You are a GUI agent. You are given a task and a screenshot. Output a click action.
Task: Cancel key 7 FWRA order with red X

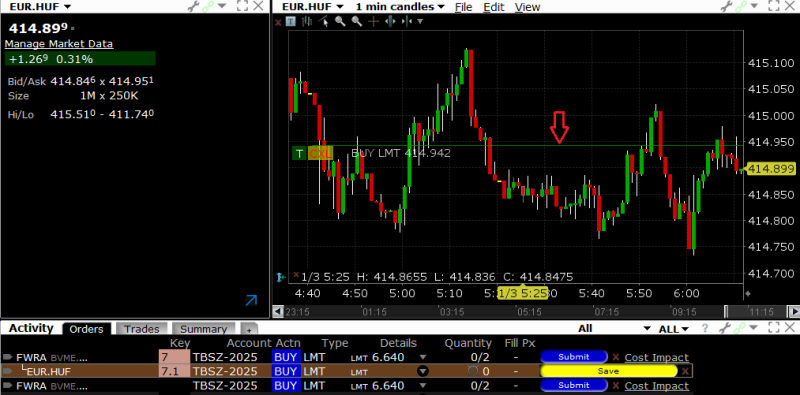[616, 357]
